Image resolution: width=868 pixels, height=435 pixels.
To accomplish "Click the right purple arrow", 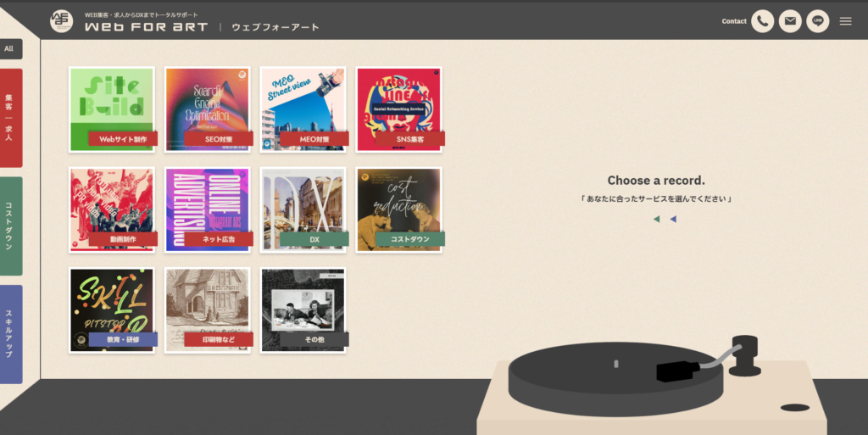I will (x=673, y=219).
